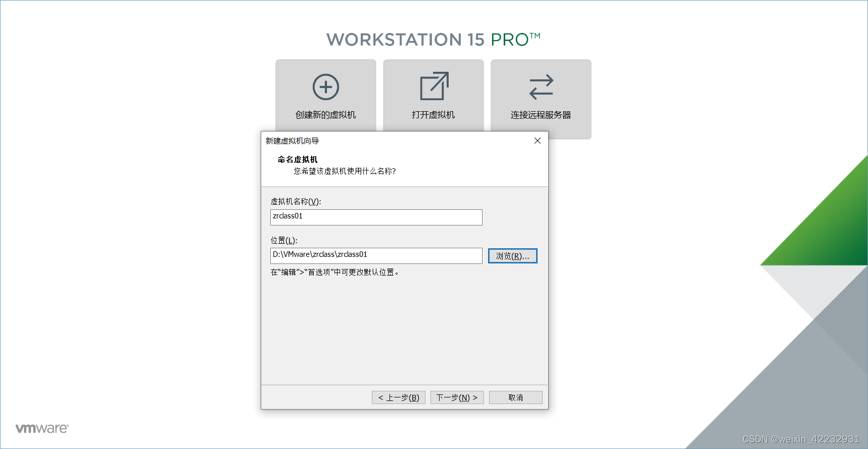This screenshot has width=868, height=449.
Task: Click the connect to remote server arrows icon
Action: [x=541, y=87]
